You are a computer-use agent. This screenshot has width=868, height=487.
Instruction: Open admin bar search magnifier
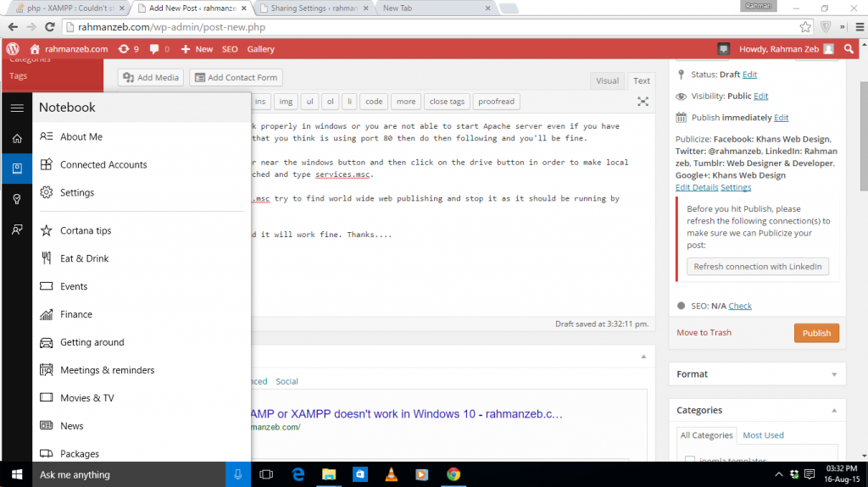(x=849, y=49)
